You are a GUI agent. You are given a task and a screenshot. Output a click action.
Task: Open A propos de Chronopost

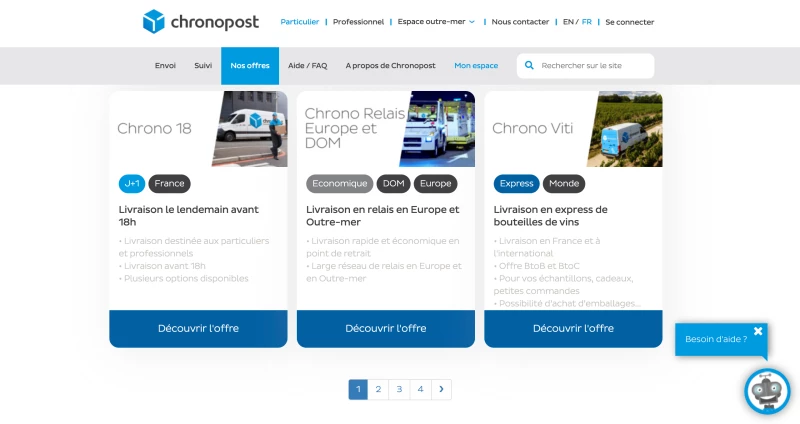pos(390,65)
